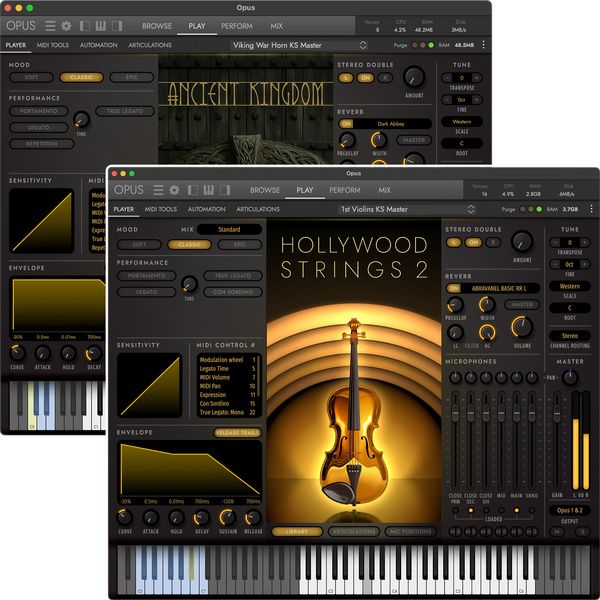Switch to Perform tab in Hollywood Strings window
Image resolution: width=600 pixels, height=600 pixels.
345,190
